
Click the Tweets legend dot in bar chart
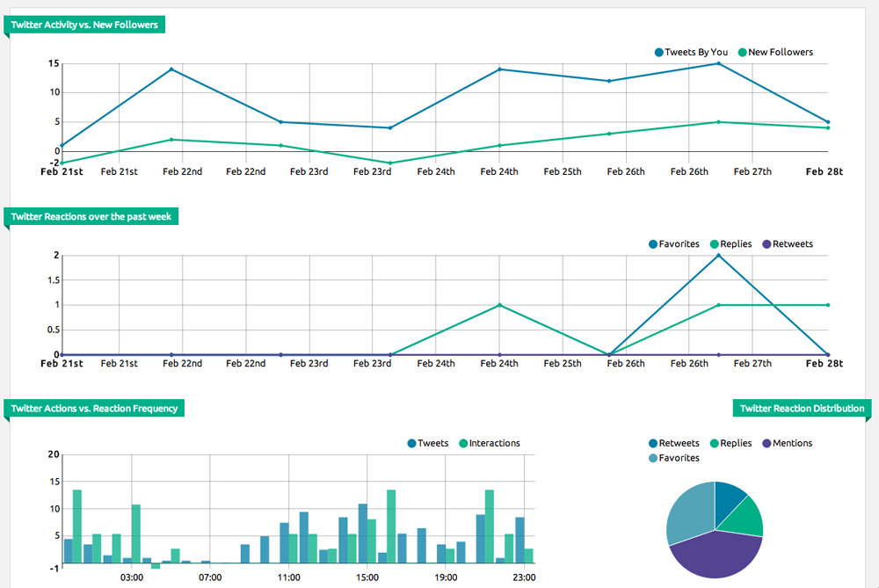(x=411, y=443)
